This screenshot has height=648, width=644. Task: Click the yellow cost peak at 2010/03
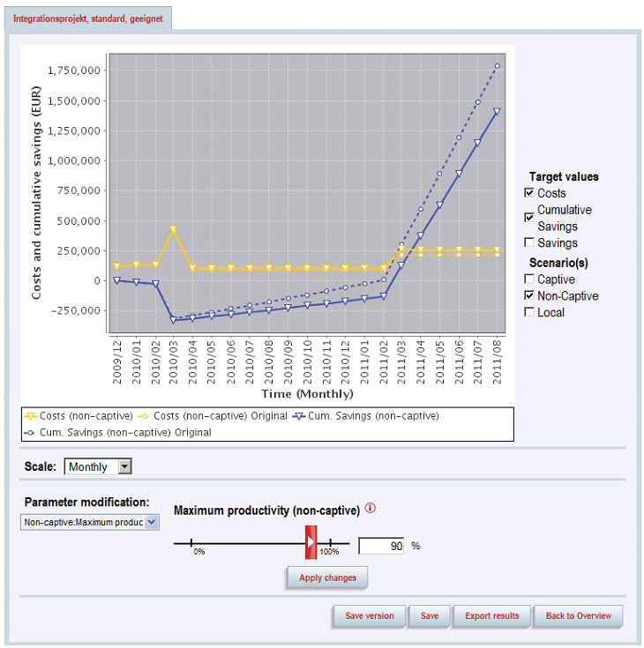[173, 229]
